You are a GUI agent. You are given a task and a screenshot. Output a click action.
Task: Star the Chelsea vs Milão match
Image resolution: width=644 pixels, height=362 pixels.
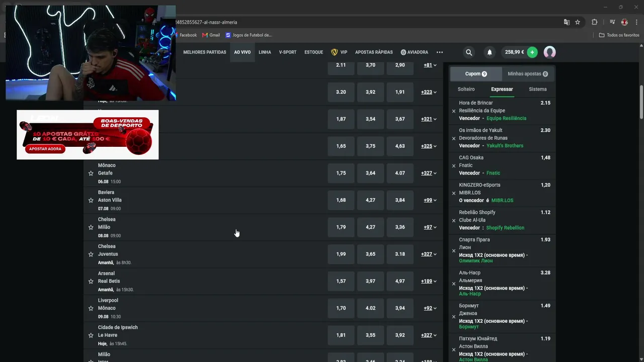[x=91, y=227]
